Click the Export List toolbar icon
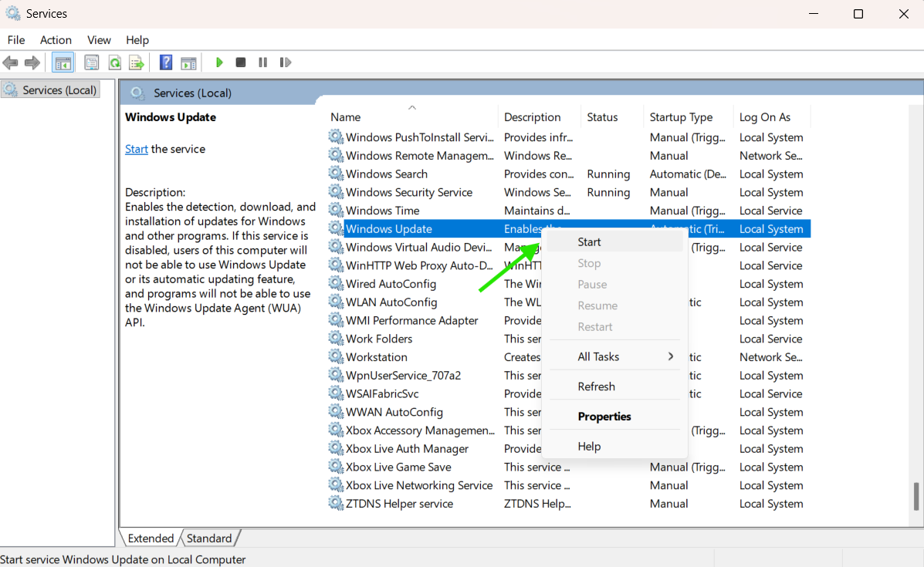Screen dimensions: 924x567 tap(137, 62)
